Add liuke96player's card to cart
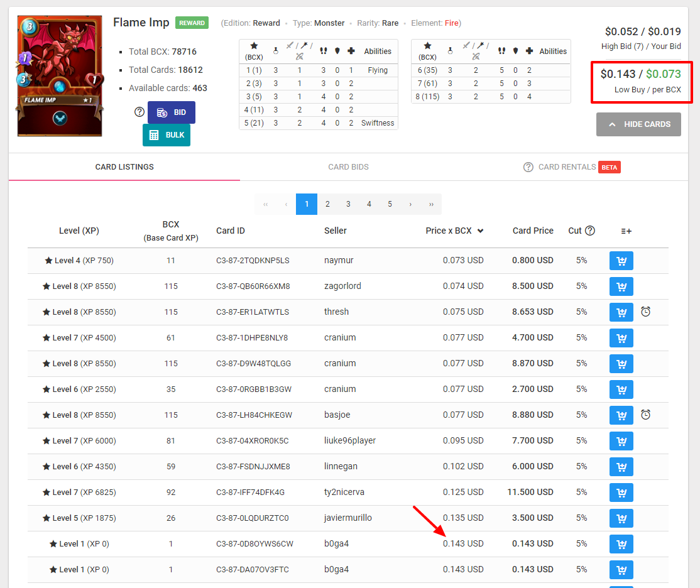The image size is (700, 588). tap(621, 441)
